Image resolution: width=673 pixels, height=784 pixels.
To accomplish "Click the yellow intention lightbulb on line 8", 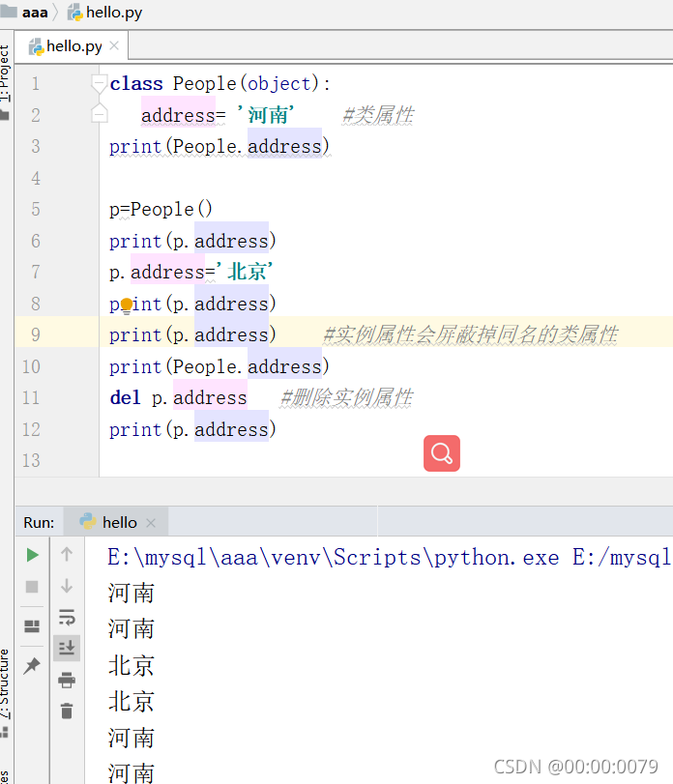I will (x=127, y=305).
